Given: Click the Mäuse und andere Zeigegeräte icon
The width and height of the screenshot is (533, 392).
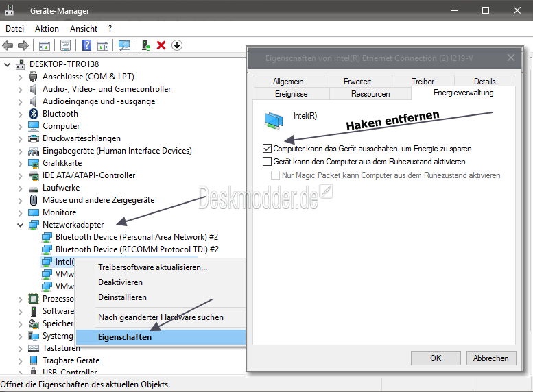Looking at the screenshot, I should (34, 200).
